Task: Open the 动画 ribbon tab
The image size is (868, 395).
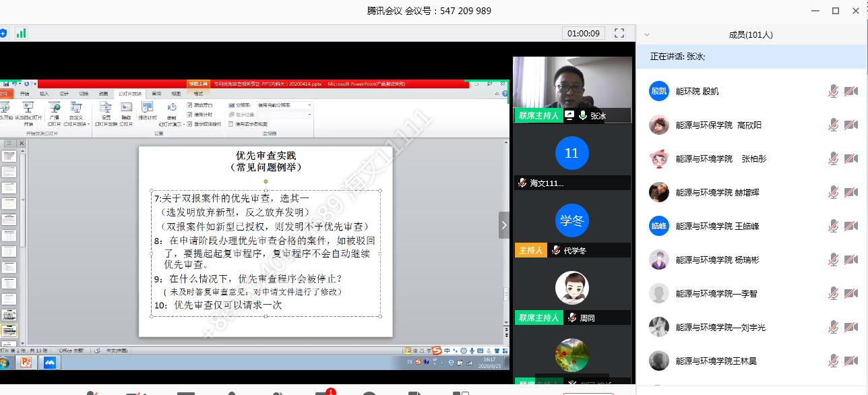Action: coord(103,94)
